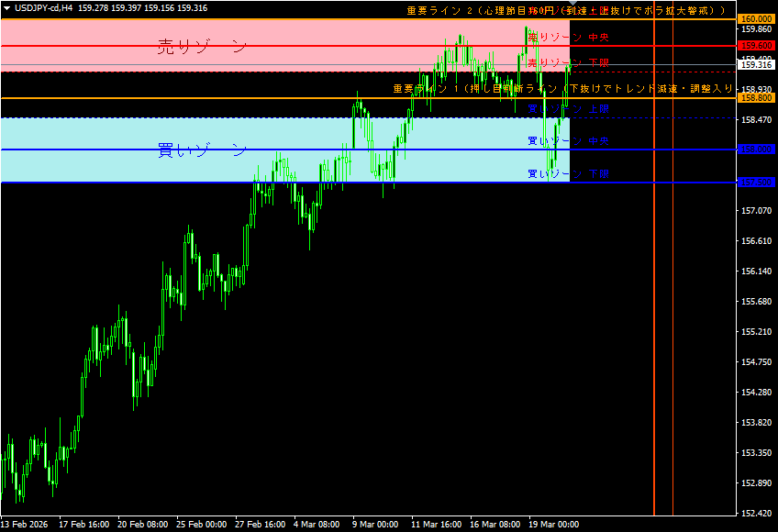Click the 買いゾーン 中央 text label

569,141
